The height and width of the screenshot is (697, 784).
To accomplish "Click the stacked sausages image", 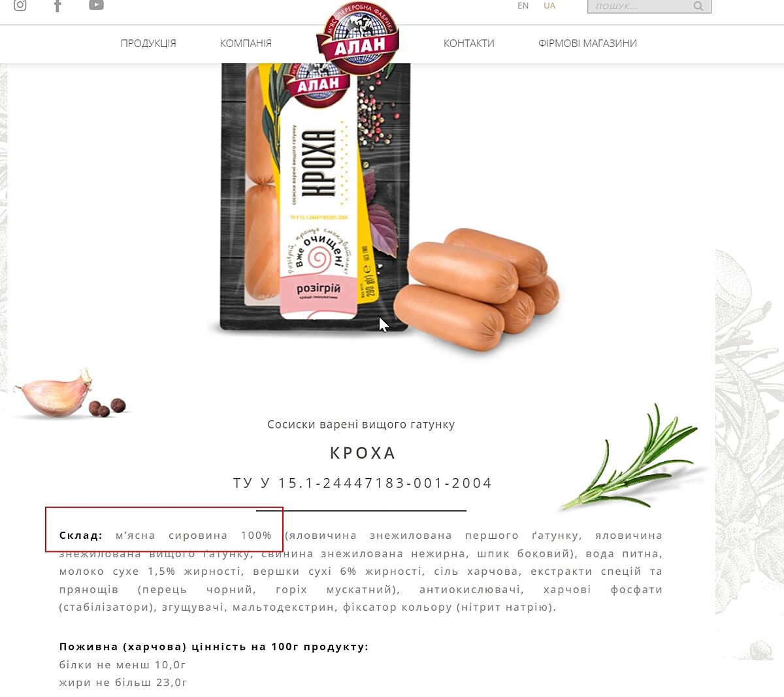I will [477, 288].
